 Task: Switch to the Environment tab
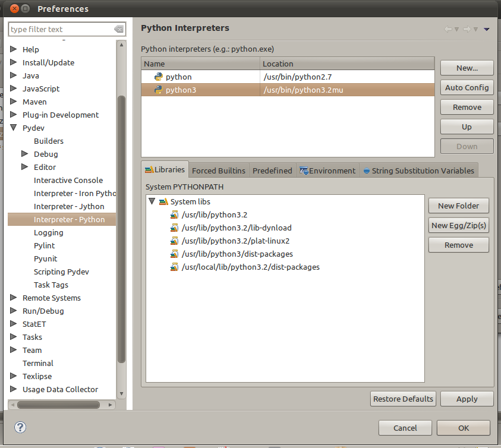tap(327, 171)
